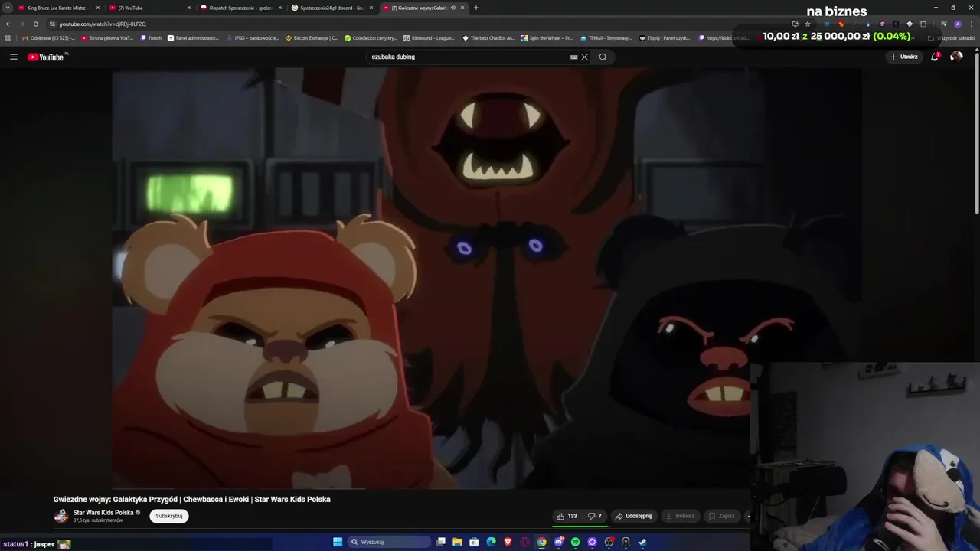Open the Tipply Panel bookmark
Image resolution: width=980 pixels, height=551 pixels.
665,37
